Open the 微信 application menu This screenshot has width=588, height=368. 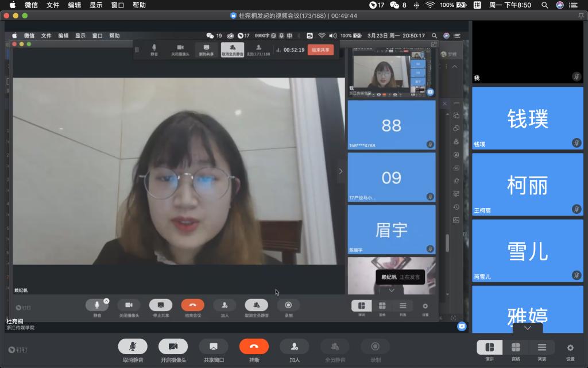pos(30,5)
